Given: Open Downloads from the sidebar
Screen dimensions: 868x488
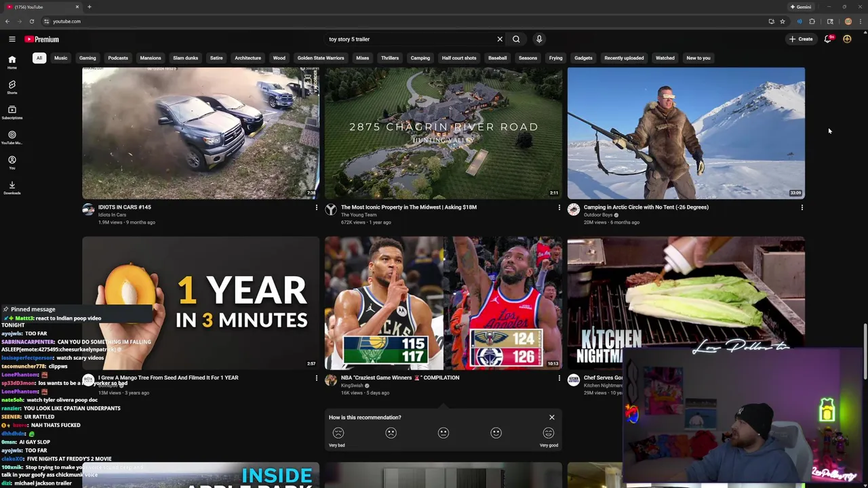Looking at the screenshot, I should point(12,188).
